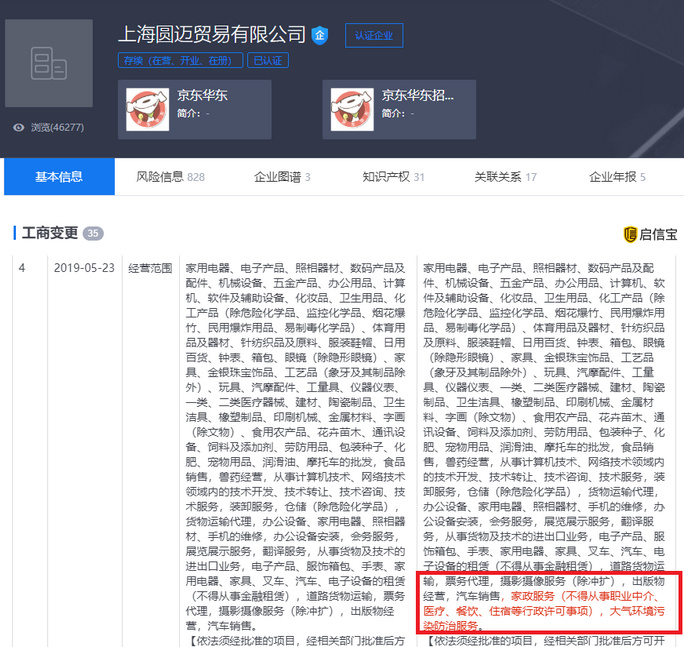The height and width of the screenshot is (647, 690).
Task: Click the 上海圆迈贸易有限公司 company title
Action: [212, 34]
